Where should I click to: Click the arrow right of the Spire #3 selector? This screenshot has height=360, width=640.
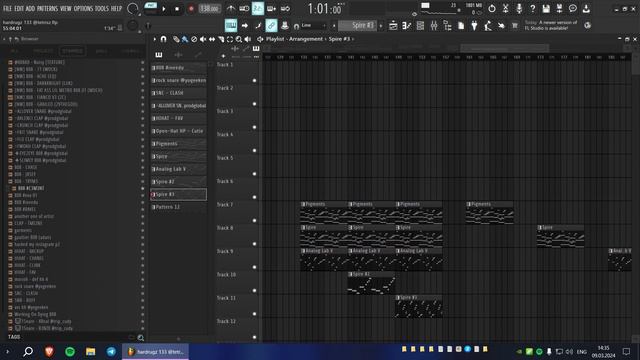coord(381,25)
